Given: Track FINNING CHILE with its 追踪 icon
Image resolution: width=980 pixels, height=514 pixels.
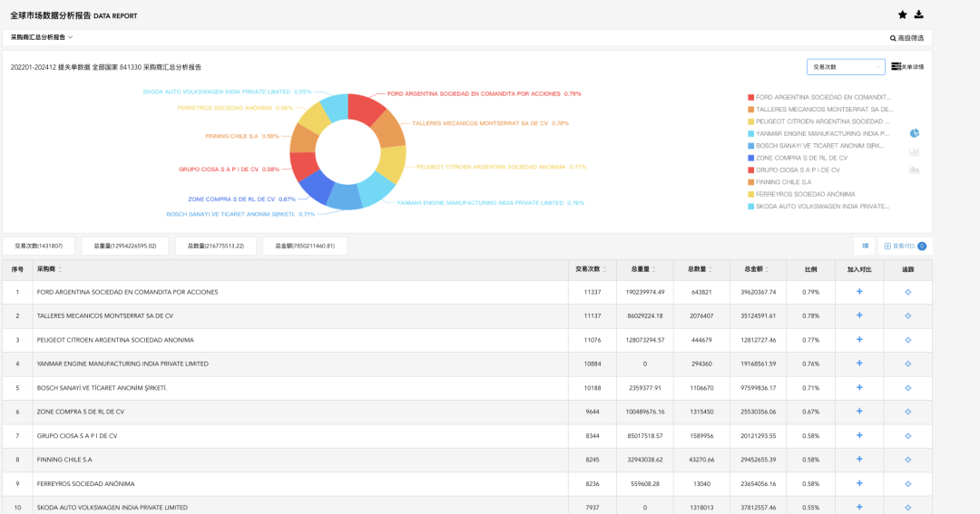Looking at the screenshot, I should pyautogui.click(x=908, y=461).
